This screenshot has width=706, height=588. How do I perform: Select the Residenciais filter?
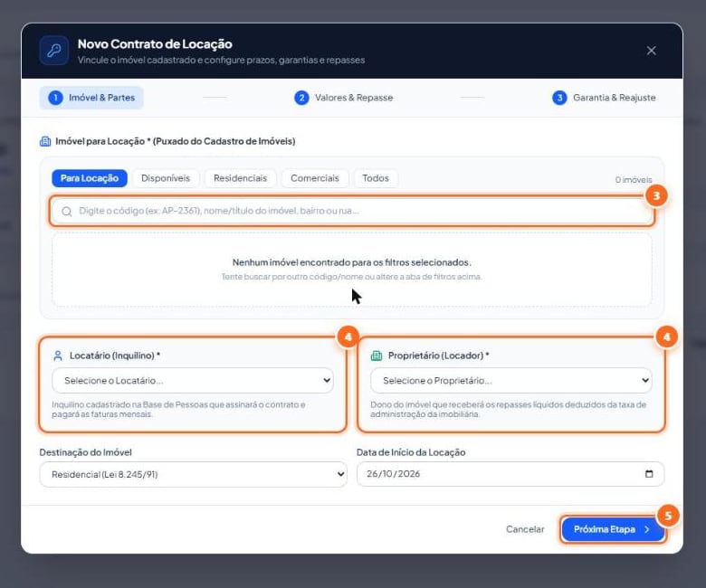pos(240,178)
